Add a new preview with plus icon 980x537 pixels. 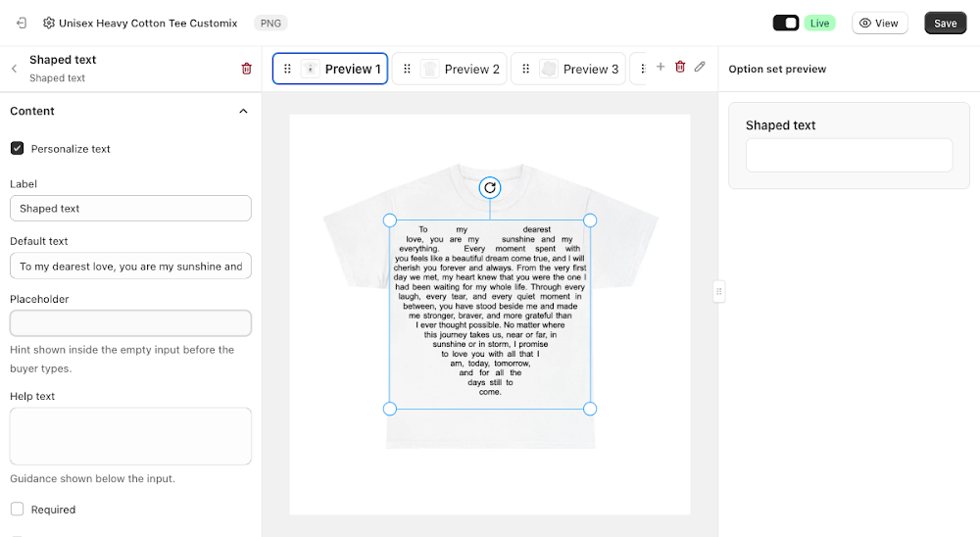[x=660, y=67]
